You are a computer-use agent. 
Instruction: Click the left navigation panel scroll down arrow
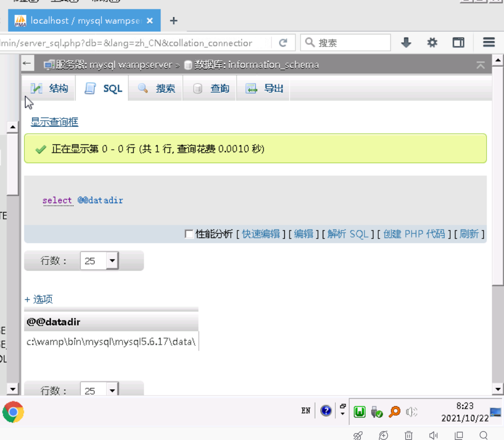coord(13,389)
